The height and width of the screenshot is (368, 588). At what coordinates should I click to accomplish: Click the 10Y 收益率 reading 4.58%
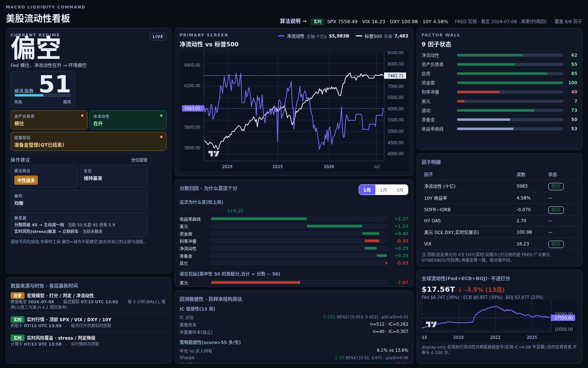click(523, 198)
